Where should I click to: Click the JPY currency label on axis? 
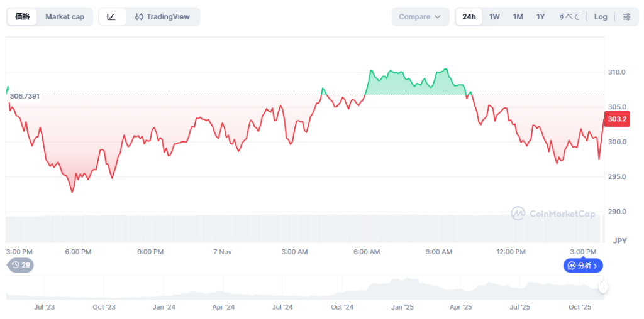pyautogui.click(x=619, y=241)
